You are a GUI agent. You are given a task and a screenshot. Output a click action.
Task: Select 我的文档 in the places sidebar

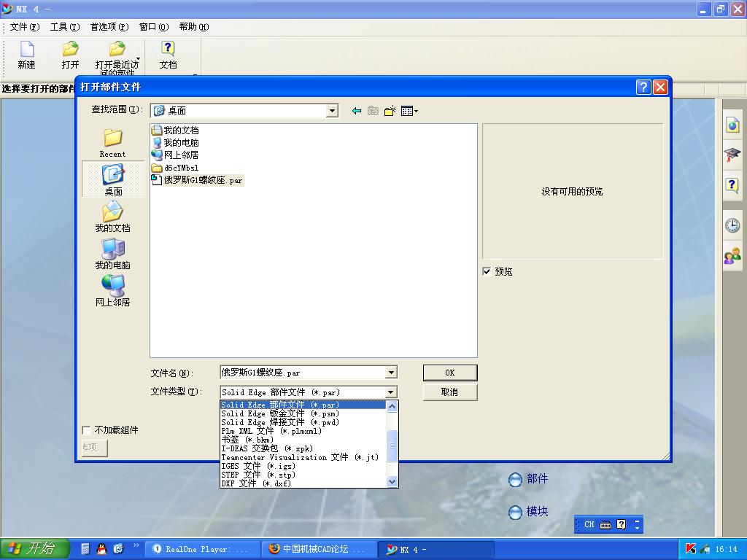(x=113, y=216)
